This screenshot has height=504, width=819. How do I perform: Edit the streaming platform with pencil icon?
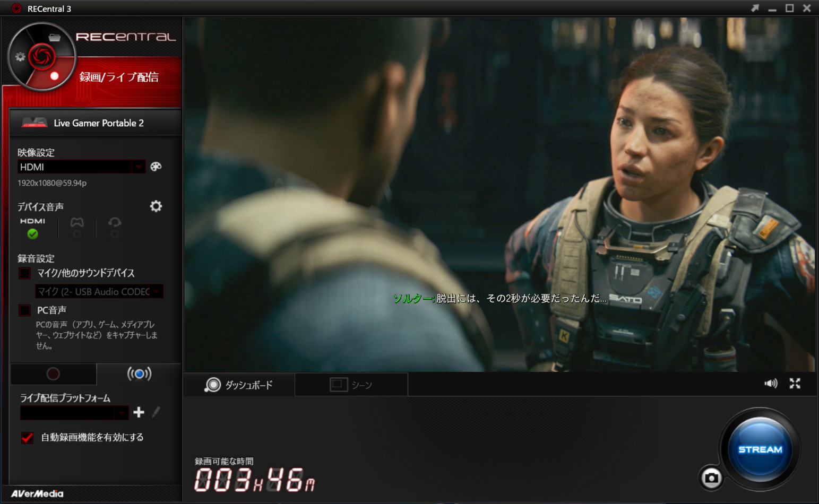(156, 412)
